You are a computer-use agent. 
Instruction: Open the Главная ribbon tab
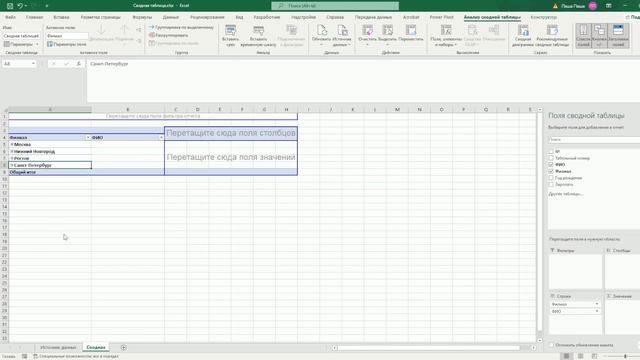[34, 17]
